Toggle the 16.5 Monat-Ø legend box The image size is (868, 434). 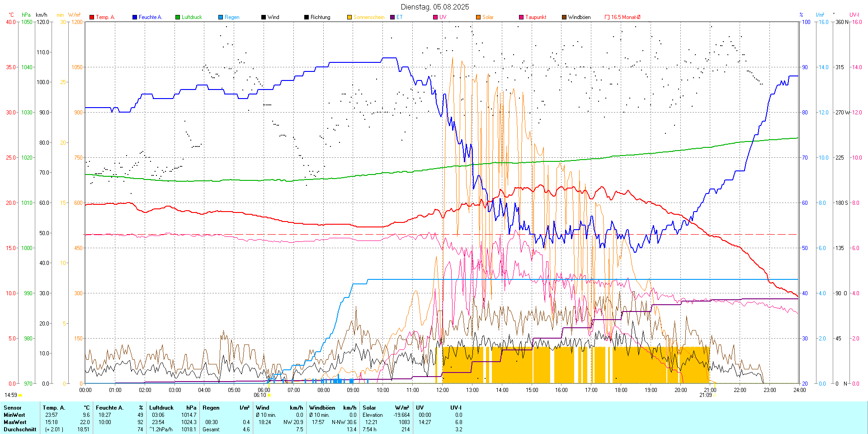coord(607,17)
